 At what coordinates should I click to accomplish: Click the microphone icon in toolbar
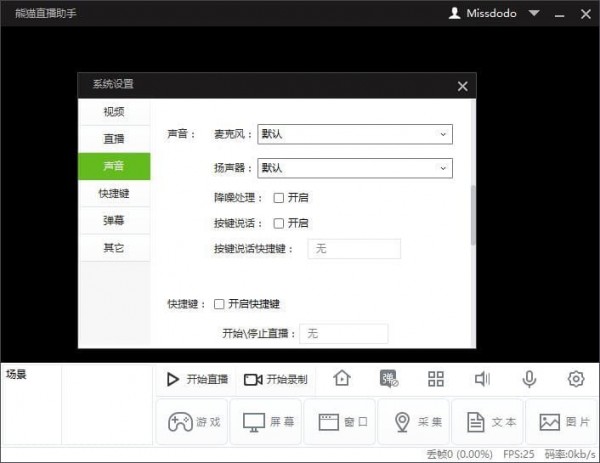tap(529, 379)
